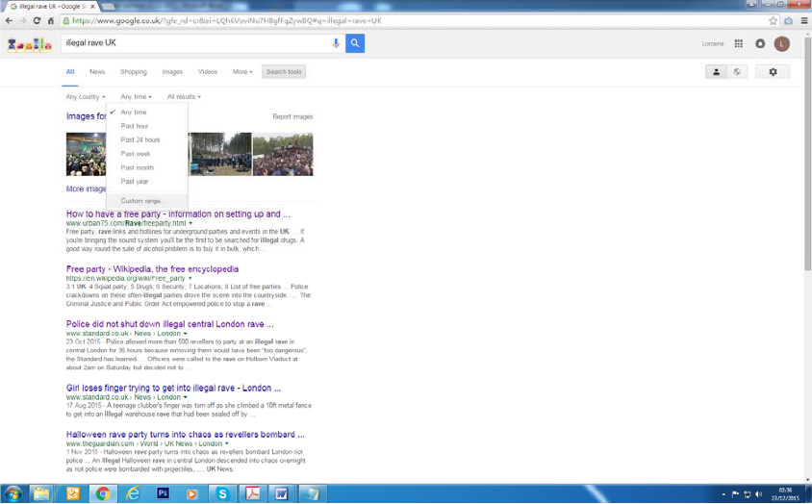Image resolution: width=812 pixels, height=504 pixels.
Task: Click the blue search magnifier button
Action: pyautogui.click(x=355, y=43)
